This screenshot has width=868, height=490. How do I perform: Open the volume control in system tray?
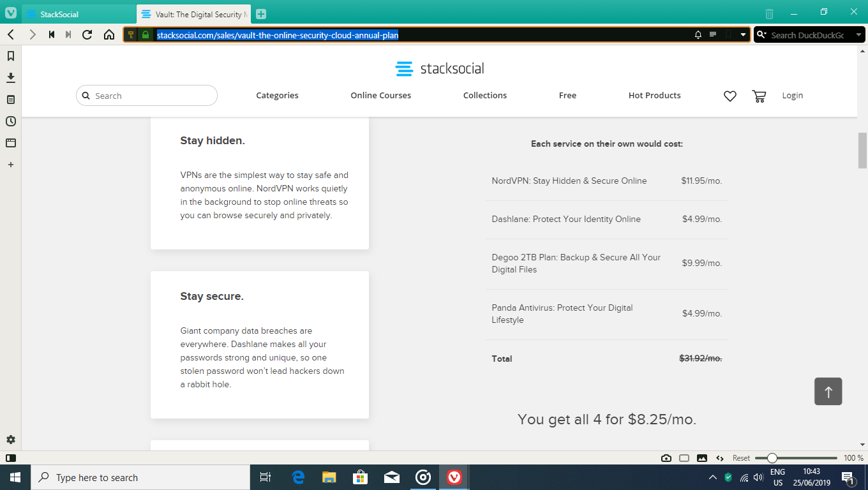pyautogui.click(x=758, y=477)
